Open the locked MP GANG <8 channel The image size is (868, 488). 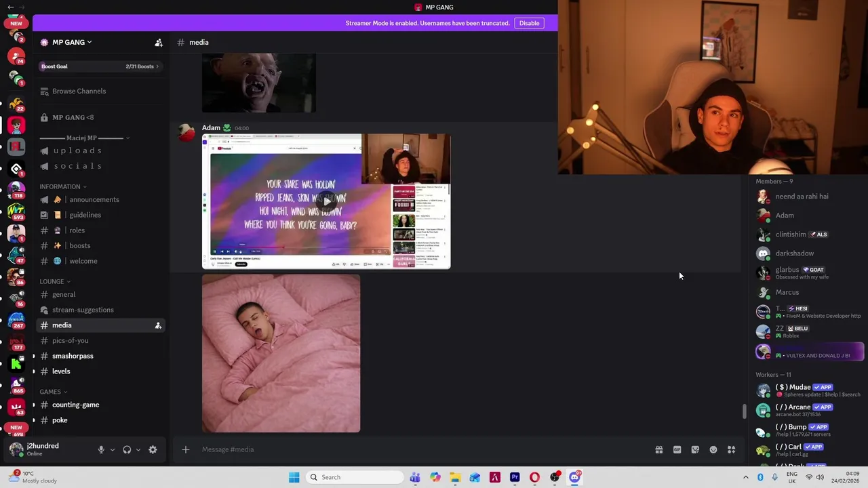100,117
